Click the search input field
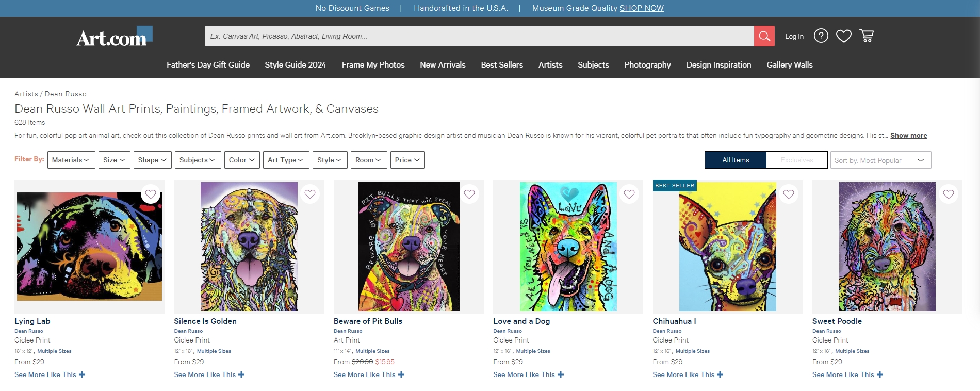The height and width of the screenshot is (391, 980). (479, 36)
